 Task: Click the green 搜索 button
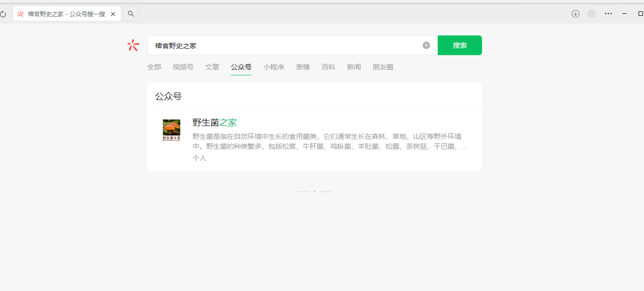point(460,45)
